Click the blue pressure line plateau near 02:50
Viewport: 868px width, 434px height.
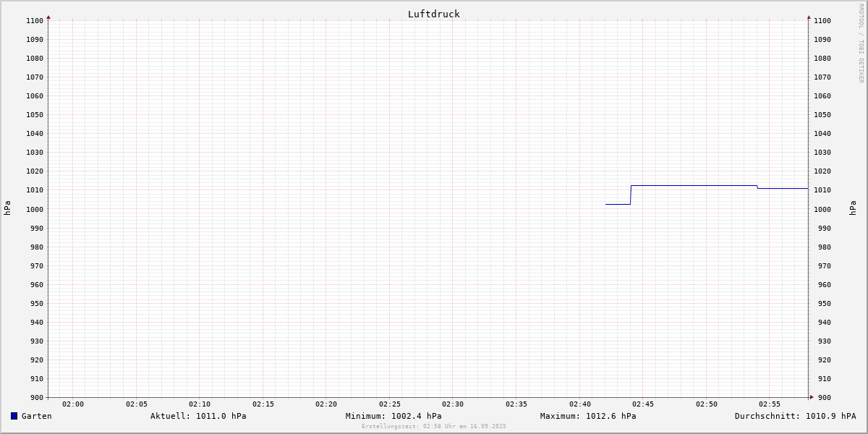(x=707, y=186)
